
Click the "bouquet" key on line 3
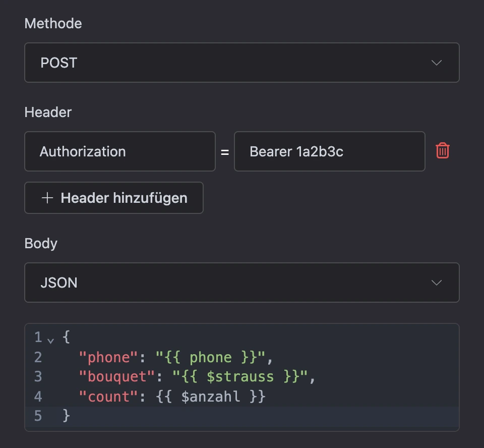pyautogui.click(x=116, y=377)
